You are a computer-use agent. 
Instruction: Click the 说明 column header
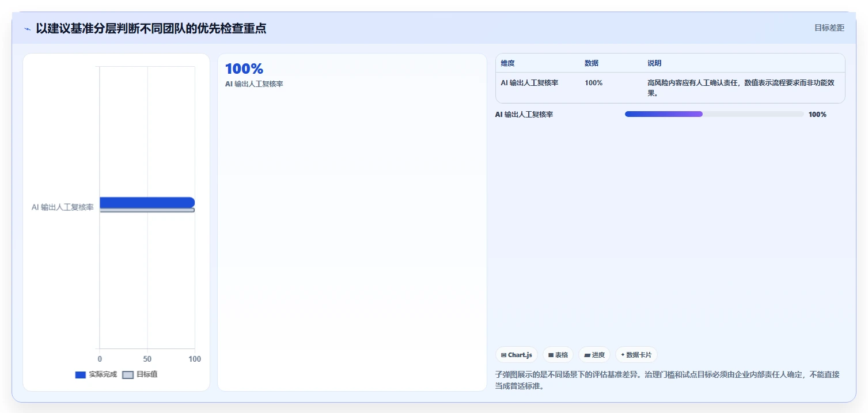tap(654, 63)
